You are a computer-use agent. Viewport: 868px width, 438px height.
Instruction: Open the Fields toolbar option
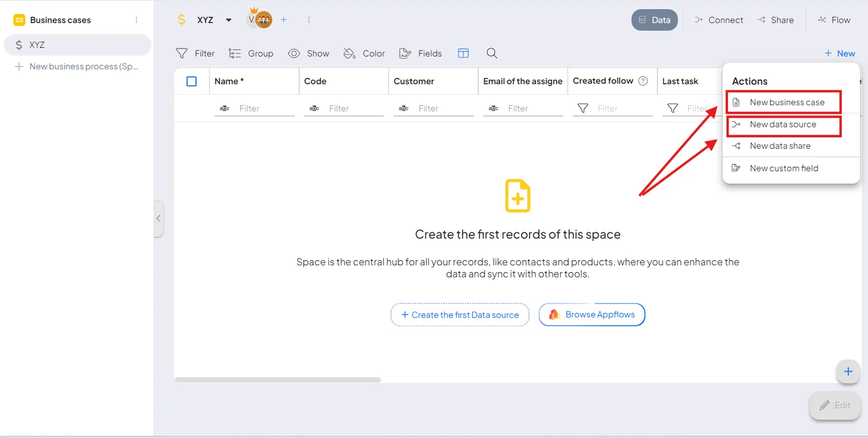(420, 53)
